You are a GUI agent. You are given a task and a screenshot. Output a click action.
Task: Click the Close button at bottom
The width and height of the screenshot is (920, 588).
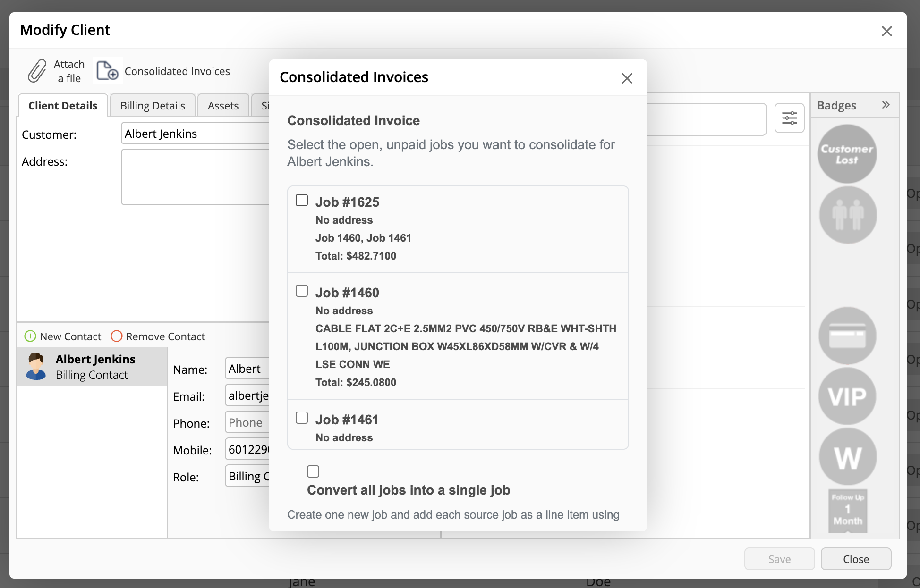point(855,559)
